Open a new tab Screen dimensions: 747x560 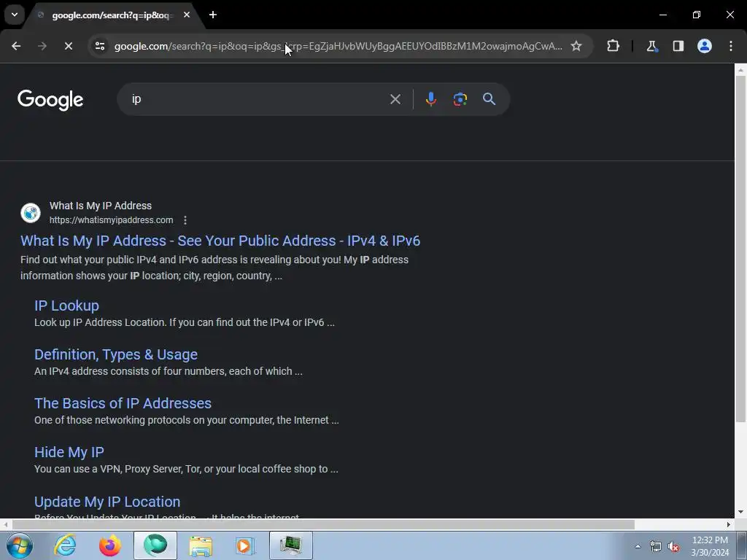pyautogui.click(x=213, y=15)
